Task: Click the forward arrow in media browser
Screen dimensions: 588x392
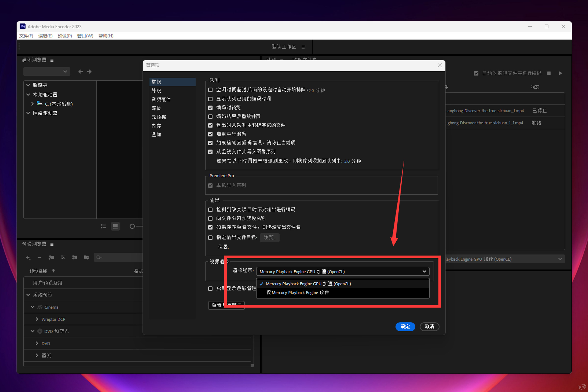Action: tap(89, 72)
